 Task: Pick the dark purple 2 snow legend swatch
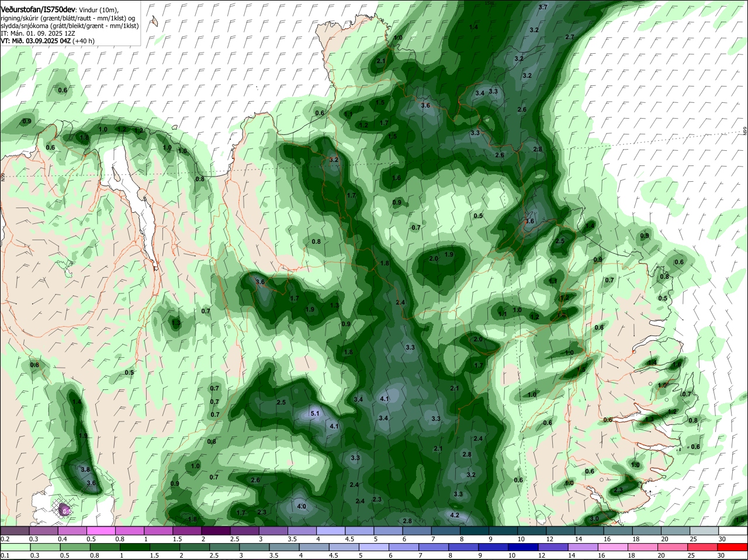coord(216,531)
